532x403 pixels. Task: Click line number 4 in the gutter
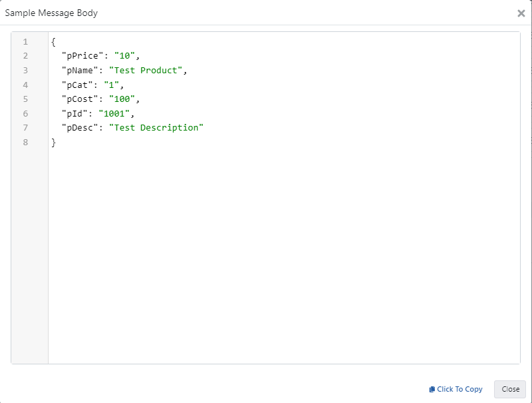click(x=25, y=85)
